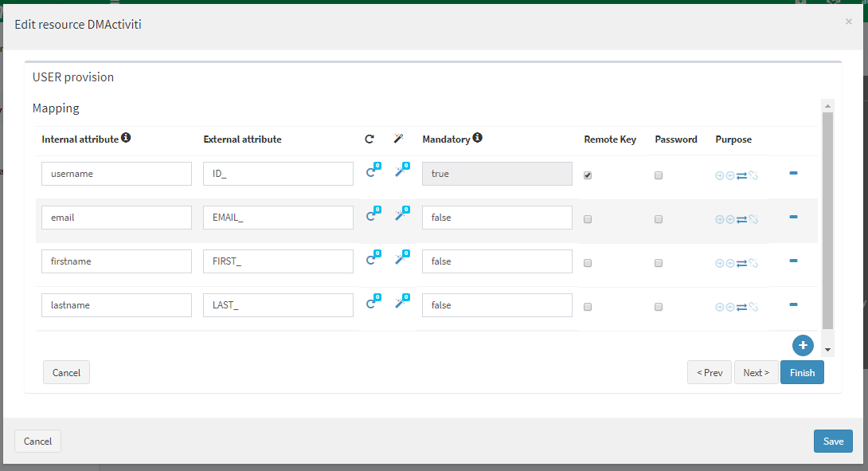Uncheck Remote Key for username row
Viewport: 868px width, 471px height.
tap(588, 175)
